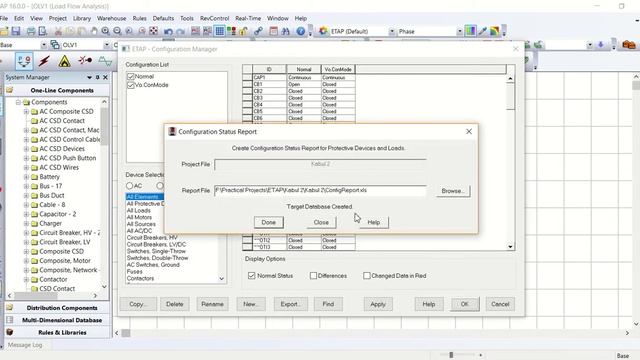Image resolution: width=640 pixels, height=360 pixels.
Task: Click the blue question-mark Help icon
Action: point(301,31)
